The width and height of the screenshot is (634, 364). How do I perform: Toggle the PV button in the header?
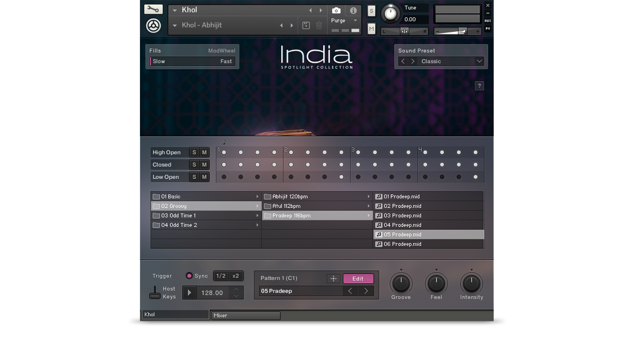tap(488, 29)
